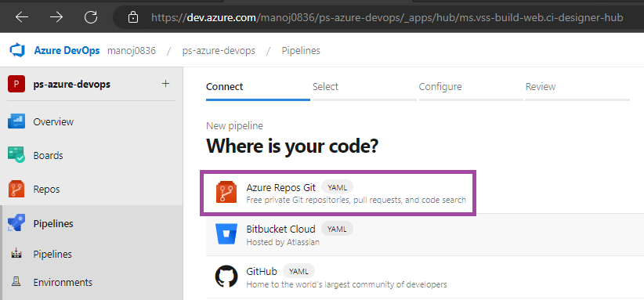This screenshot has height=300, width=644.
Task: Click the browser address bar URL
Action: tap(387, 17)
